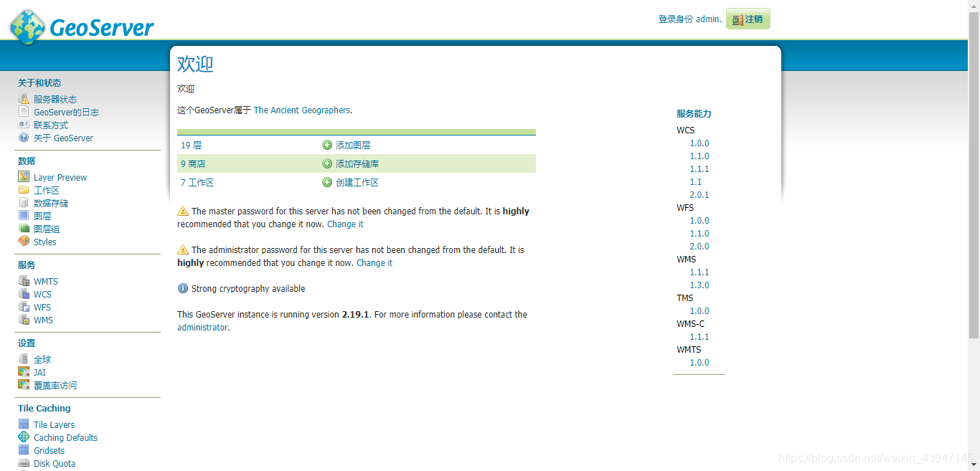Click the Disk Quota drive icon
This screenshot has height=471, width=980.
pos(24,463)
